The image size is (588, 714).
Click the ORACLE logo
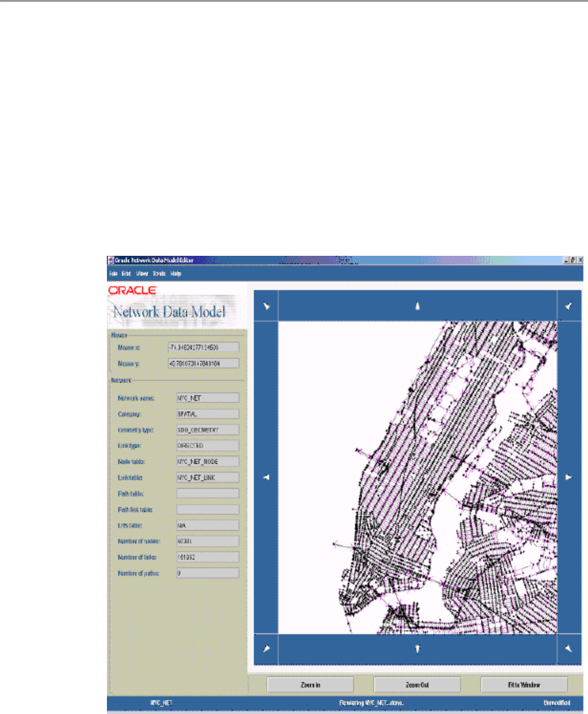132,290
